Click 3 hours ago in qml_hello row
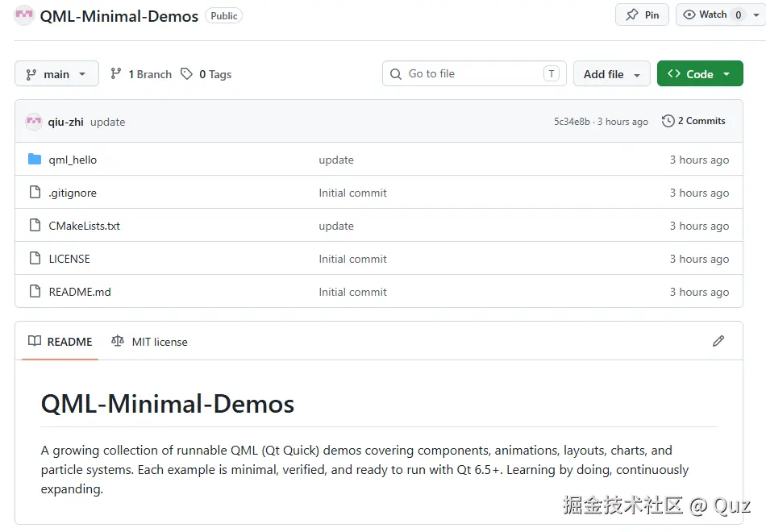Image resolution: width=766 pixels, height=532 pixels. pos(699,160)
